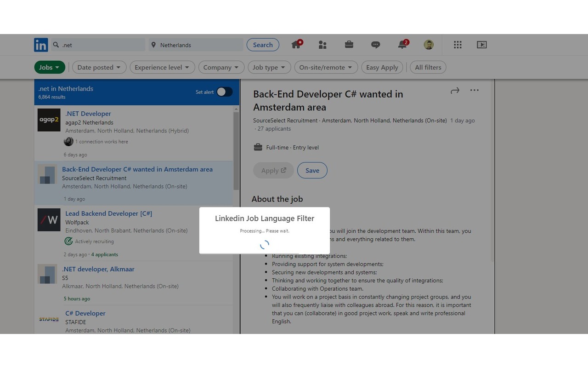Click '1 connection works here' text
Screen dimensions: 588x368
point(102,142)
